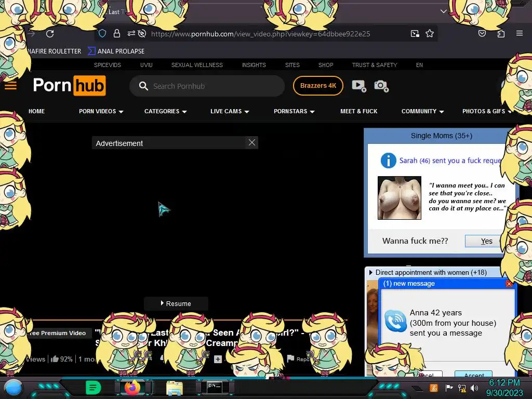Bookmark this page with the star icon
The height and width of the screenshot is (399, 532).
click(x=430, y=33)
